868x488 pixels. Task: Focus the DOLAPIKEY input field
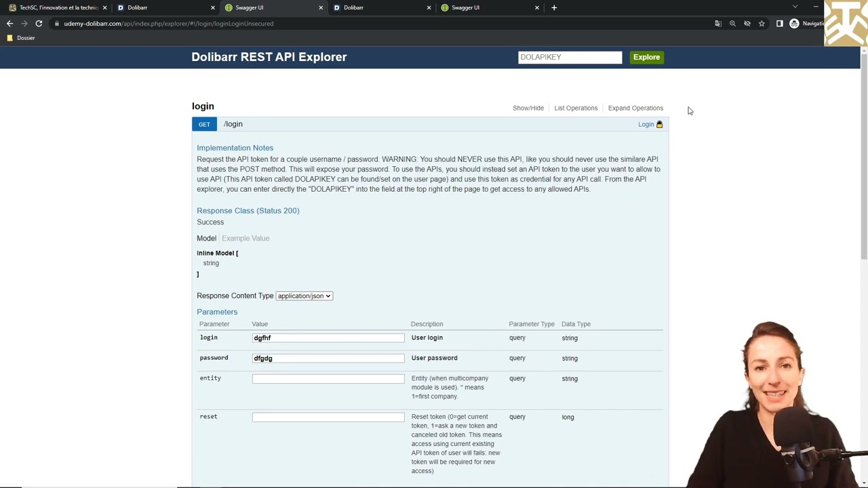pyautogui.click(x=570, y=57)
